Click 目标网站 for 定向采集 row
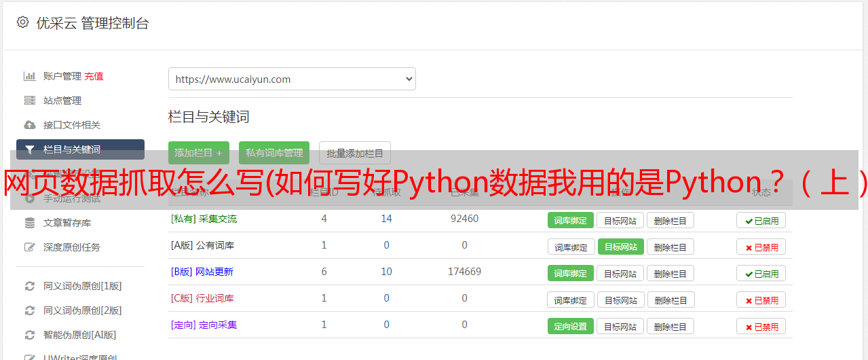The height and width of the screenshot is (360, 868). click(620, 326)
